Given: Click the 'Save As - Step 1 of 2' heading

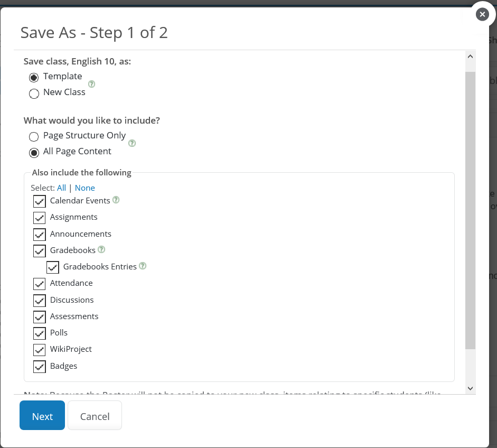Looking at the screenshot, I should tap(94, 32).
